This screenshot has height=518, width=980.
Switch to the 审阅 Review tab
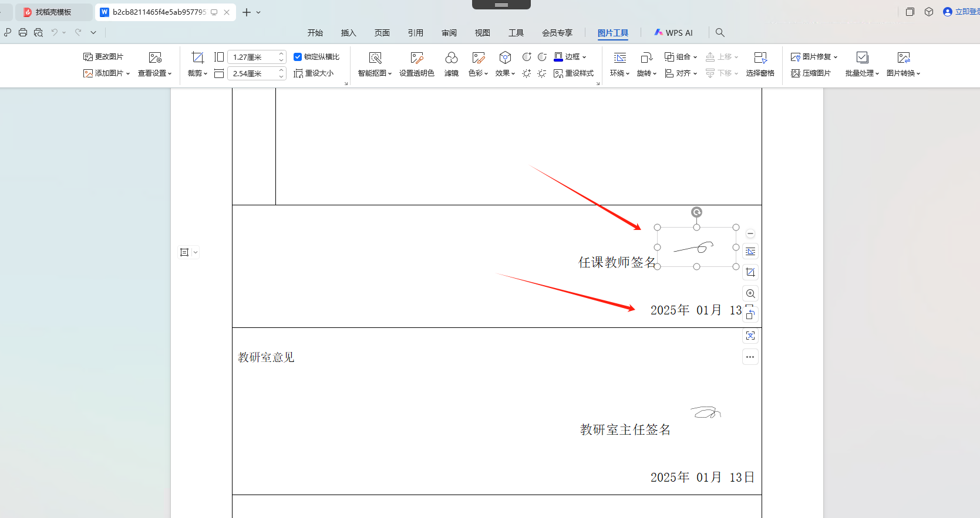tap(449, 33)
